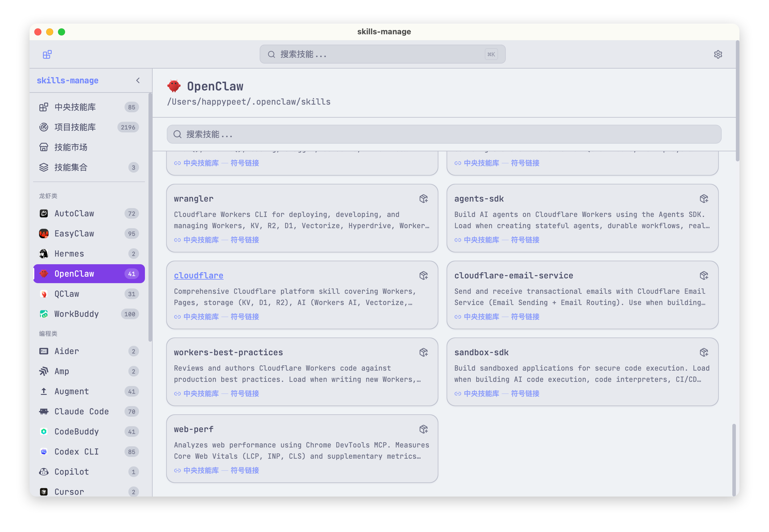The width and height of the screenshot is (769, 532).
Task: Click the top 搜索技能 search field
Action: coord(382,54)
